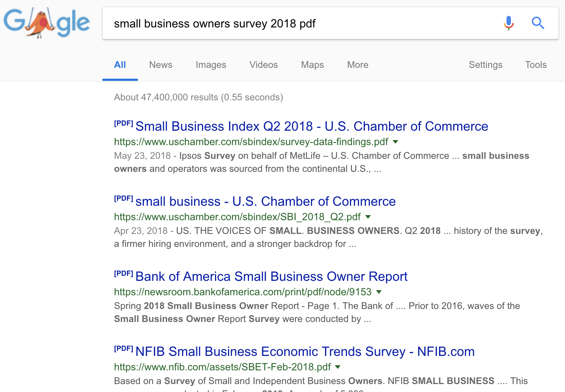Expand dropdown arrow beside survey-data-findings.pdf URL

click(395, 142)
